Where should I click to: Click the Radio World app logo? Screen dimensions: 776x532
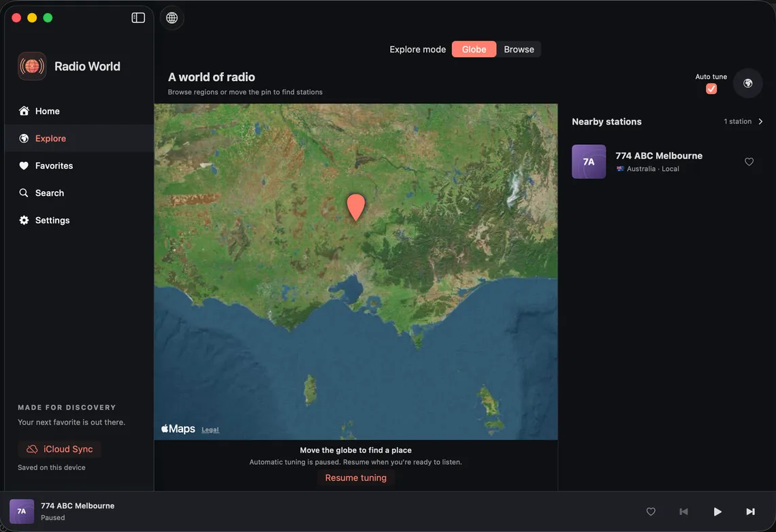32,66
